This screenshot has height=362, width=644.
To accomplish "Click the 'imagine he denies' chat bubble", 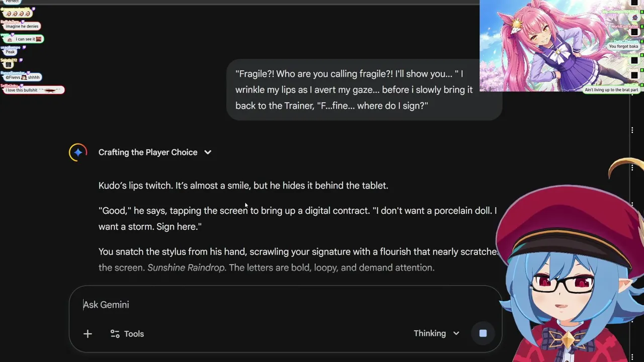I will coord(22,26).
